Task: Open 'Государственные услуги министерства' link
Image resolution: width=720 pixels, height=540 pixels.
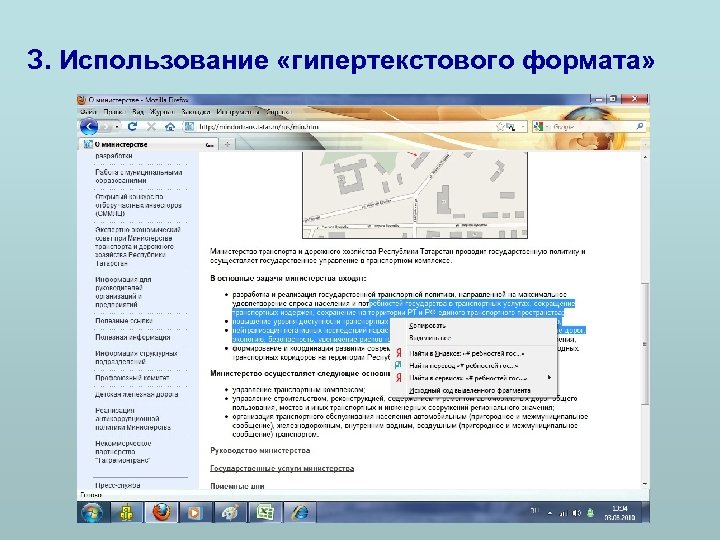Action: 282,468
